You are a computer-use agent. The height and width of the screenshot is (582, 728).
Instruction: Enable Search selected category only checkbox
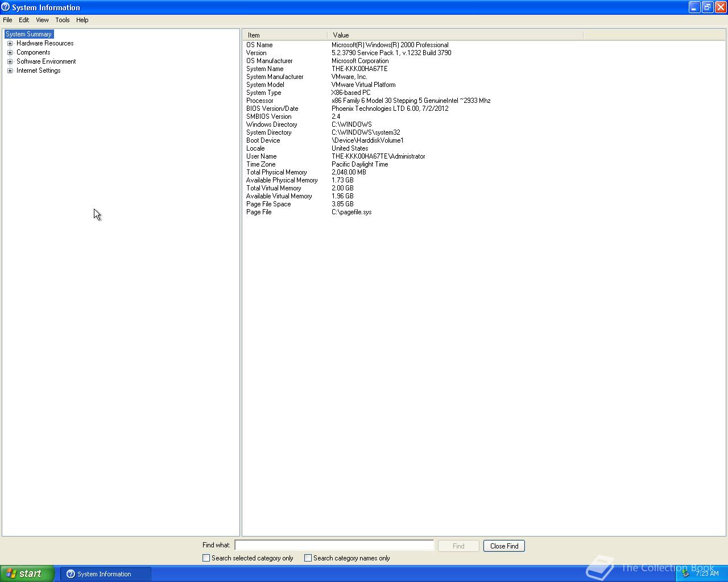coord(206,558)
